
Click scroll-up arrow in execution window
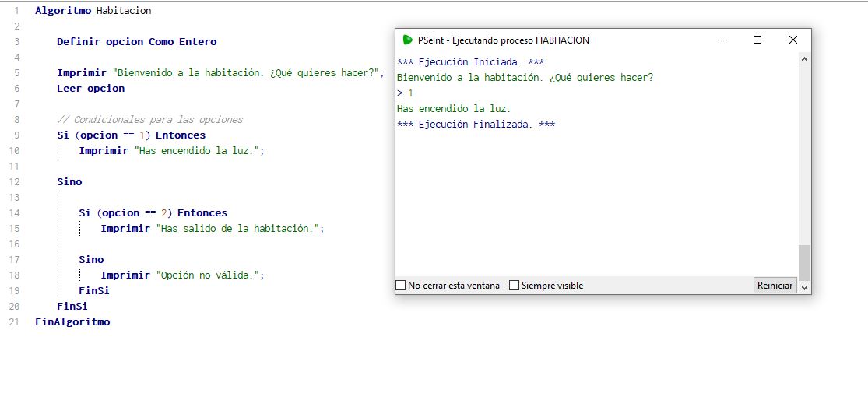tap(805, 59)
